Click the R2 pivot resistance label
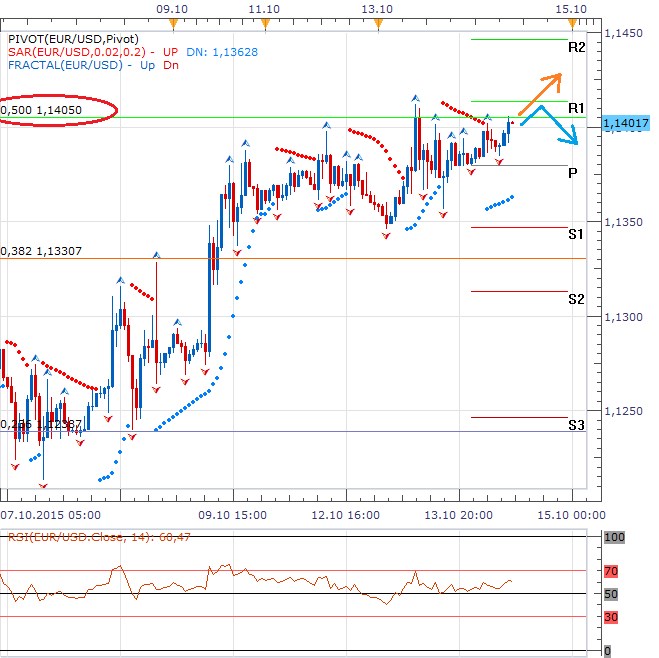Screen dimensions: 659x658 tap(576, 47)
